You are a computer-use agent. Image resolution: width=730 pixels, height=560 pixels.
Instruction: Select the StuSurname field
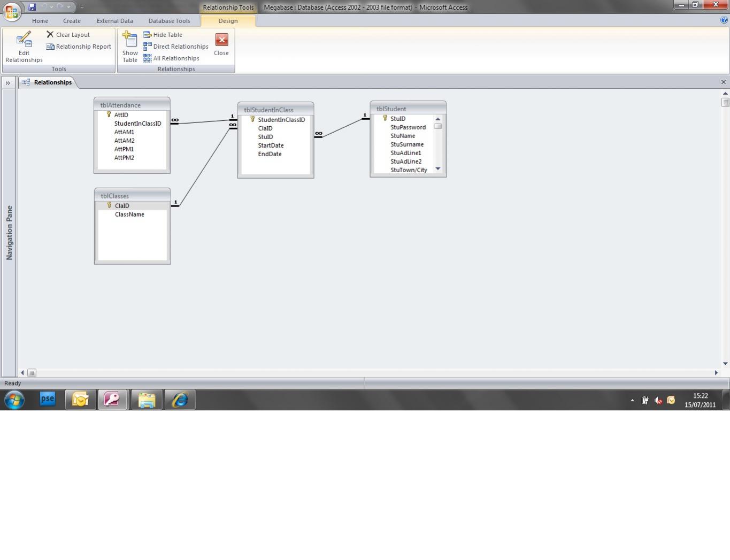tap(407, 144)
